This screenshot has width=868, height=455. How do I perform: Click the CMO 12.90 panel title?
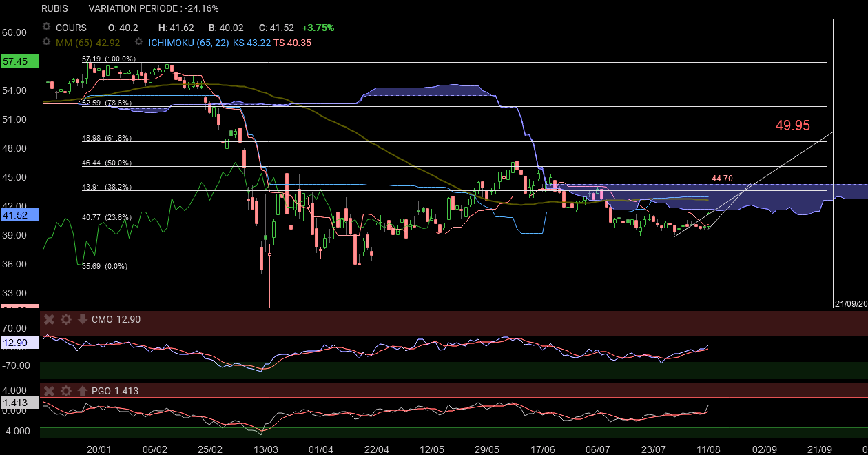point(116,319)
